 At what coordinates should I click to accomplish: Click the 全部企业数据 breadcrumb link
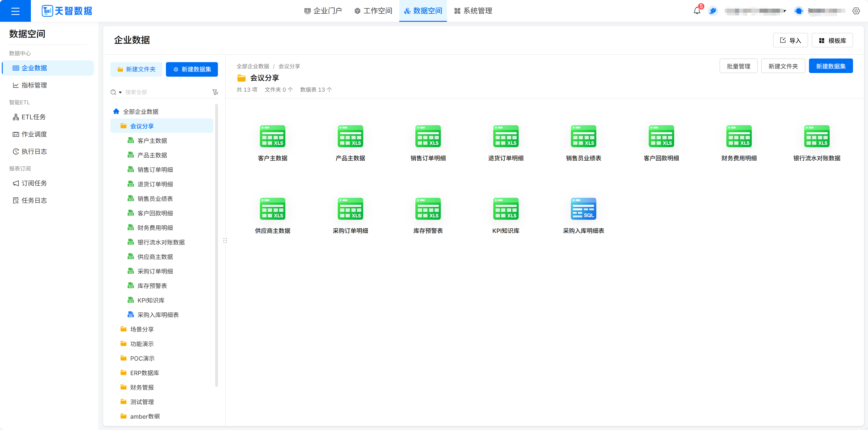[253, 66]
